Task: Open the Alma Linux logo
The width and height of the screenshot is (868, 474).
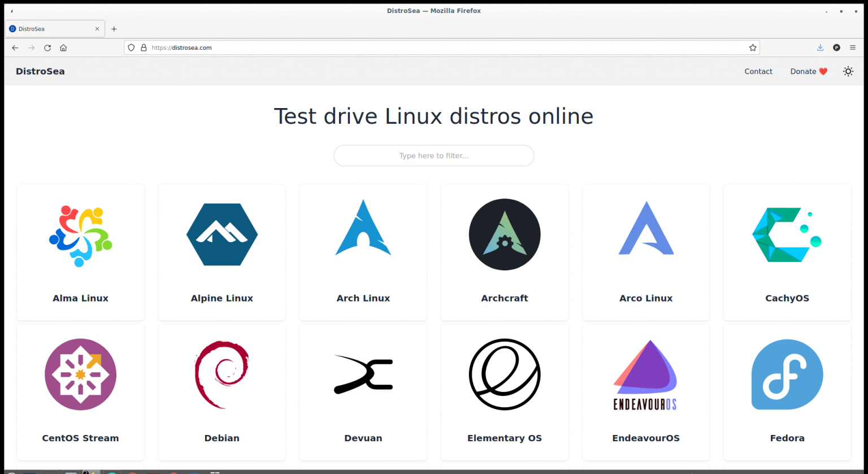Action: tap(80, 235)
